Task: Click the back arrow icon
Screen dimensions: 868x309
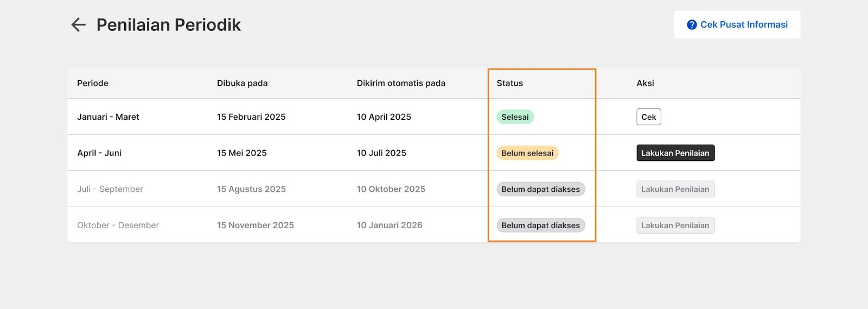Action: click(79, 24)
